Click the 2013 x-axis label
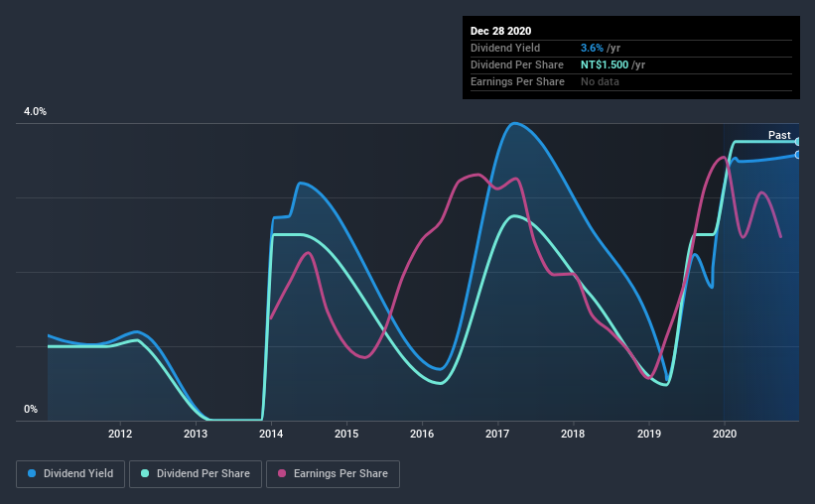The width and height of the screenshot is (815, 504). [x=196, y=434]
